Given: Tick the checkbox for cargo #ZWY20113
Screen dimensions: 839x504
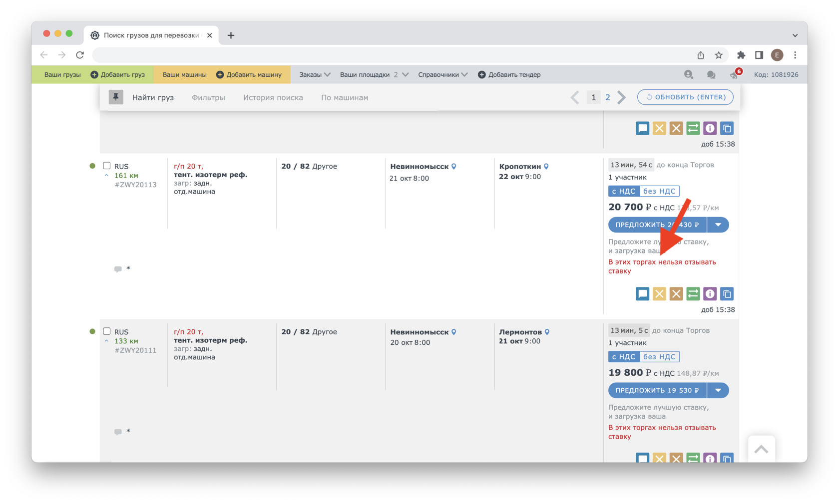Looking at the screenshot, I should click(x=106, y=166).
